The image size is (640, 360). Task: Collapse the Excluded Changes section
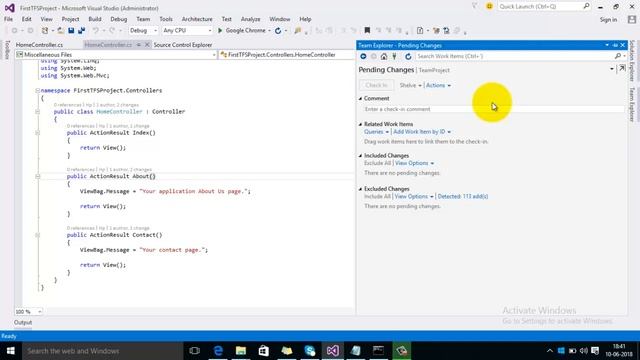tap(360, 189)
